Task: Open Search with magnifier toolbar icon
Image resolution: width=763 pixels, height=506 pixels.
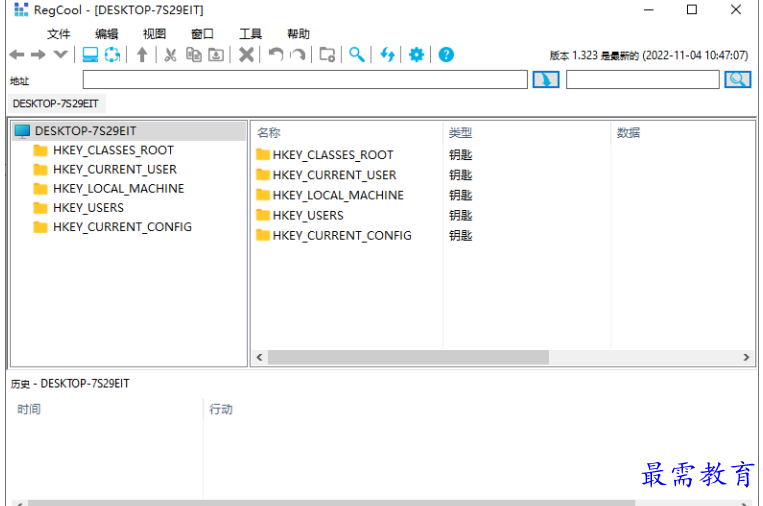Action: [357, 54]
